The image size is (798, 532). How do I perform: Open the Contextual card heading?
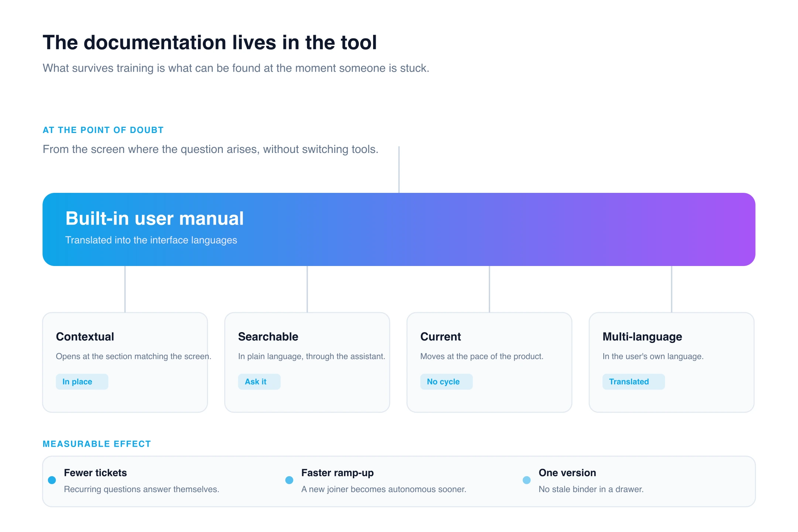(85, 337)
